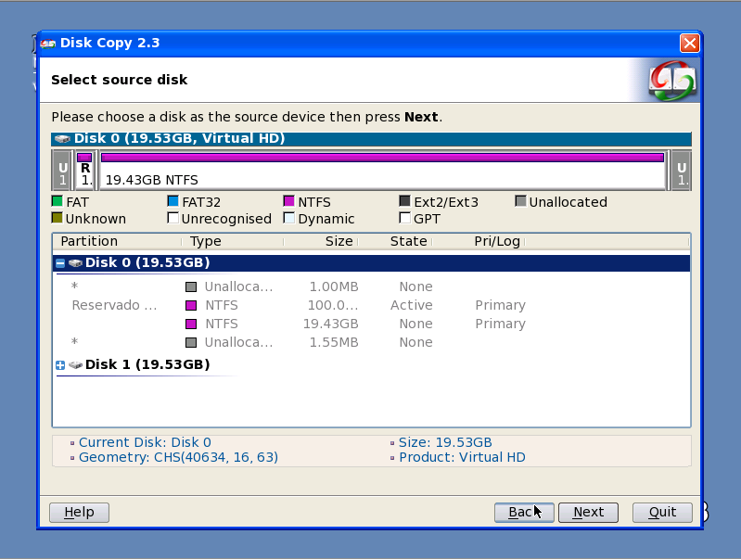Click the 19.43GB NTFS partition block
Image resolution: width=741 pixels, height=560 pixels.
click(x=383, y=170)
